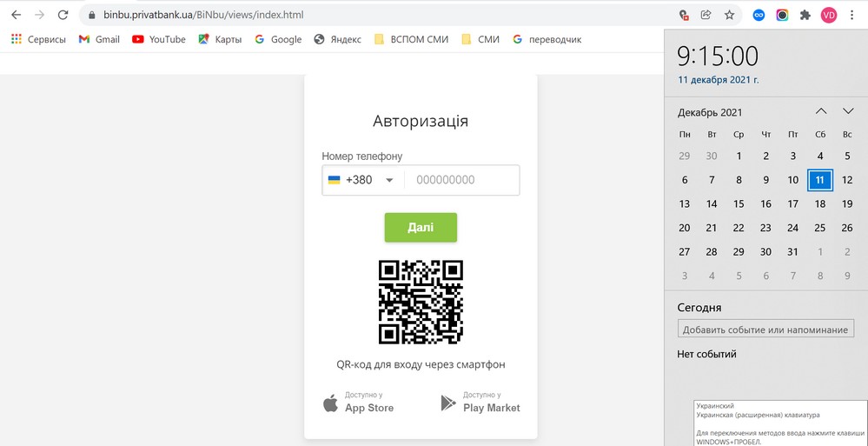This screenshot has width=868, height=446.
Task: Click the Apple logo icon
Action: pos(330,403)
